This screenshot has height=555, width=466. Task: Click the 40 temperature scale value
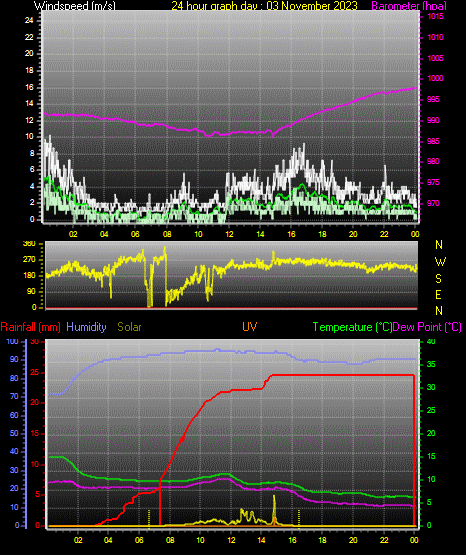click(431, 342)
